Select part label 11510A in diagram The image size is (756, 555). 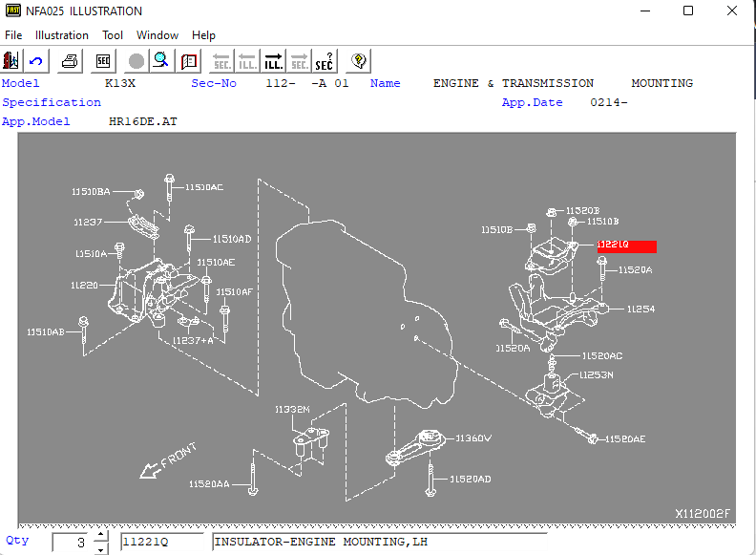pos(91,254)
